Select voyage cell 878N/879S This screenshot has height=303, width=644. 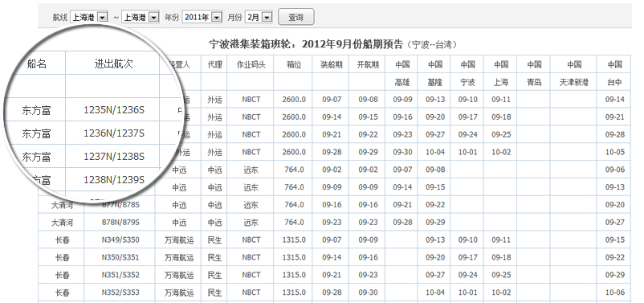(x=120, y=223)
